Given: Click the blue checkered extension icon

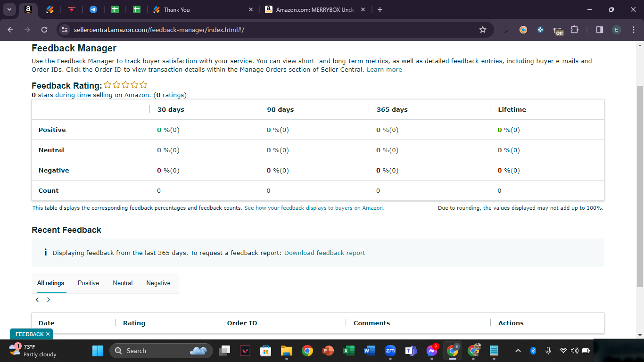Looking at the screenshot, I should point(540,30).
